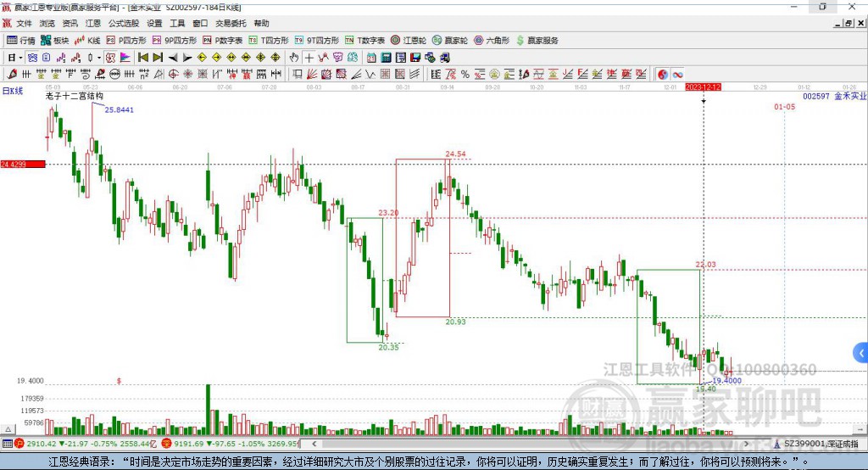
Task: Click the red 2023-12-12 date marker
Action: tap(703, 87)
